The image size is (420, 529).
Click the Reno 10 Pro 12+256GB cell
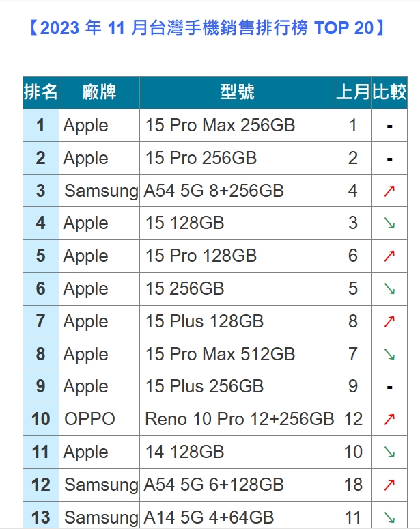(x=239, y=419)
